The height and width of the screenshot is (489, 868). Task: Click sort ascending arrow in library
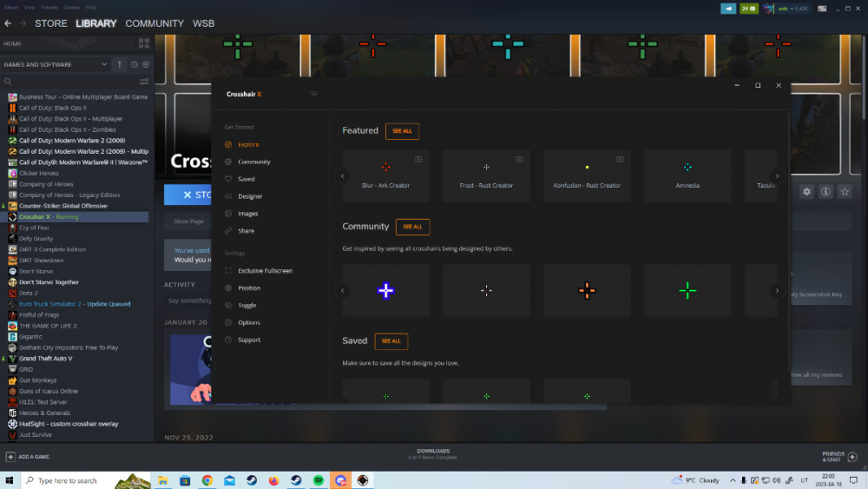(x=119, y=64)
